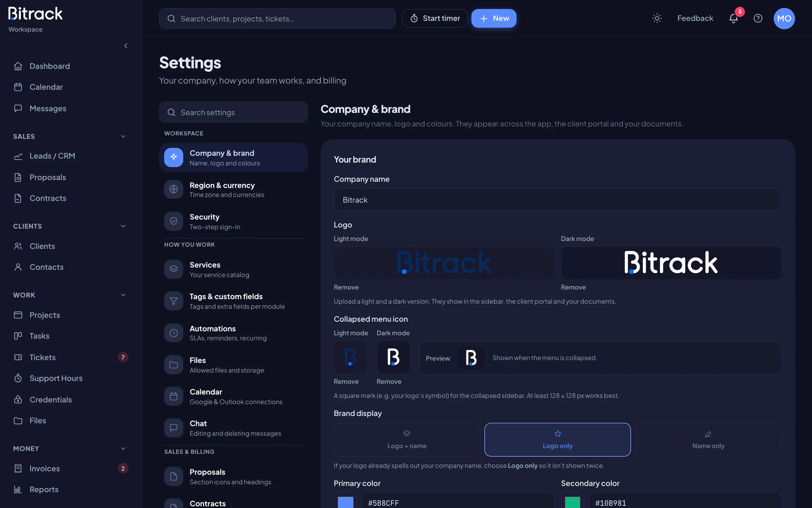This screenshot has height=508, width=812.
Task: Open Proposals settings: Section icons and headings
Action: [233, 476]
